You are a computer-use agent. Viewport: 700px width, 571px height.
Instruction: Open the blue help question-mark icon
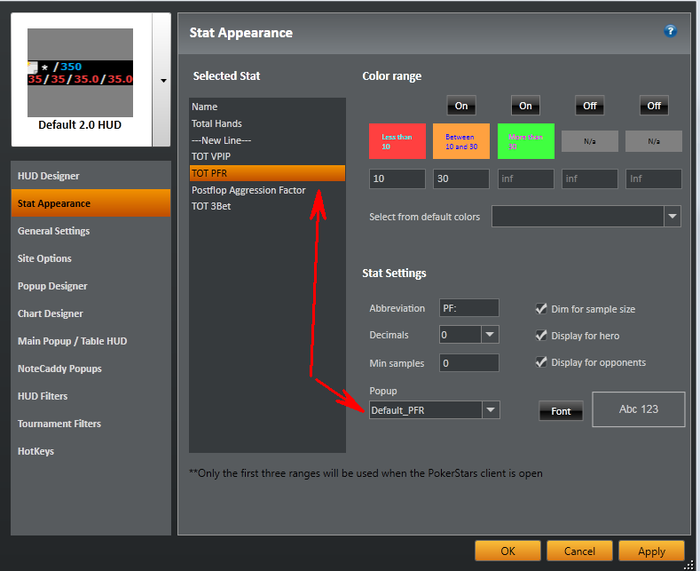pyautogui.click(x=670, y=31)
